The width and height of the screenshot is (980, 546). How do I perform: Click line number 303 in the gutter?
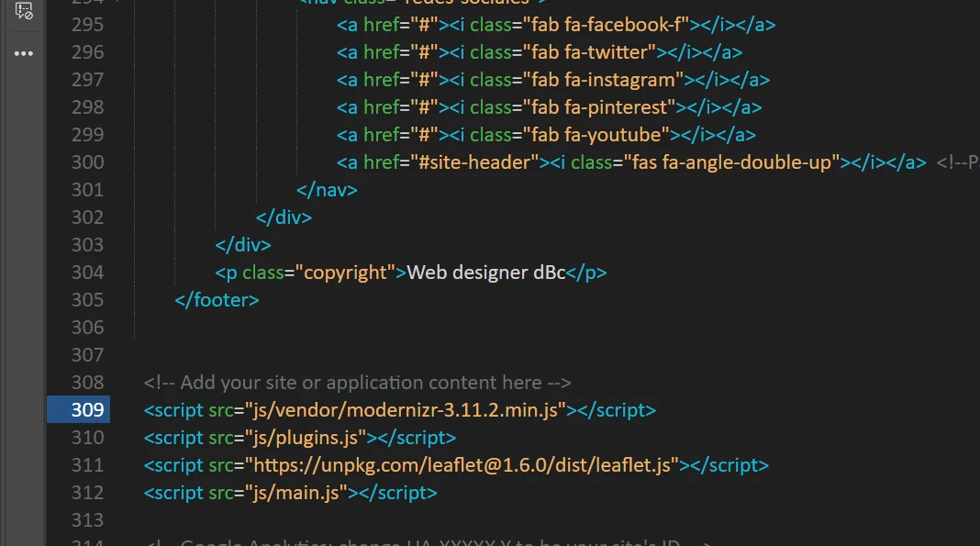coord(87,245)
